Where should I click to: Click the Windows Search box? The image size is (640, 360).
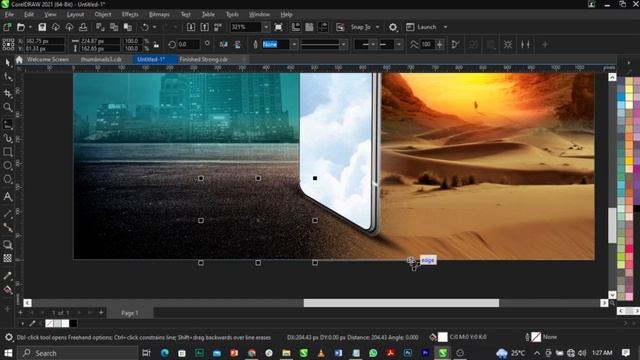(78, 353)
